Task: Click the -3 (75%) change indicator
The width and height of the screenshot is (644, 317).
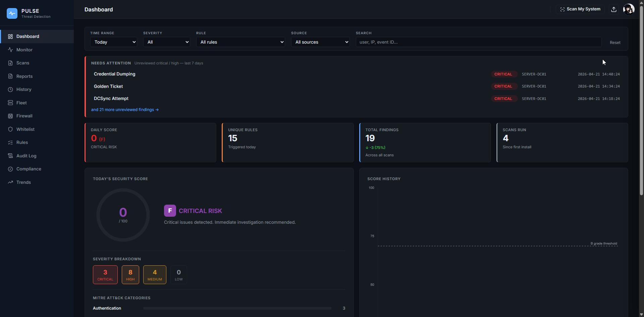Action: pyautogui.click(x=375, y=148)
